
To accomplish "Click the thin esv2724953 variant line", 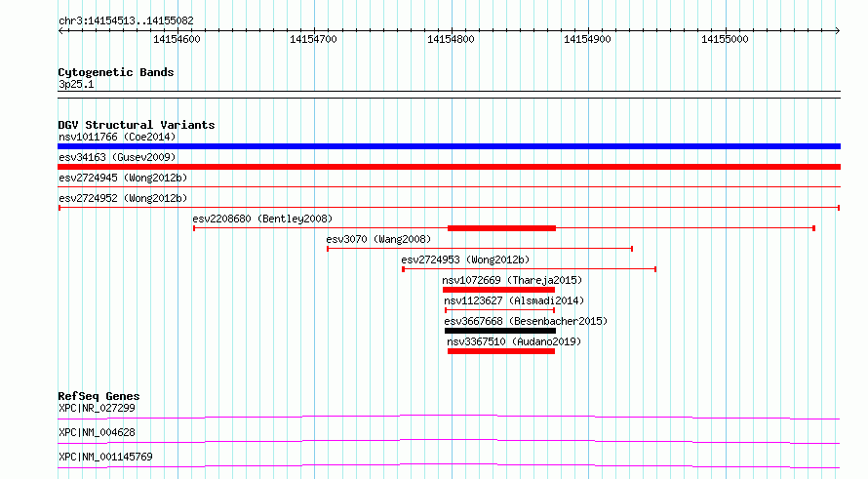I will [x=530, y=269].
